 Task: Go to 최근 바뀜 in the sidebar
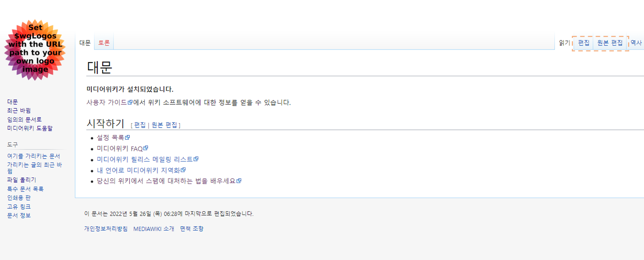click(19, 111)
